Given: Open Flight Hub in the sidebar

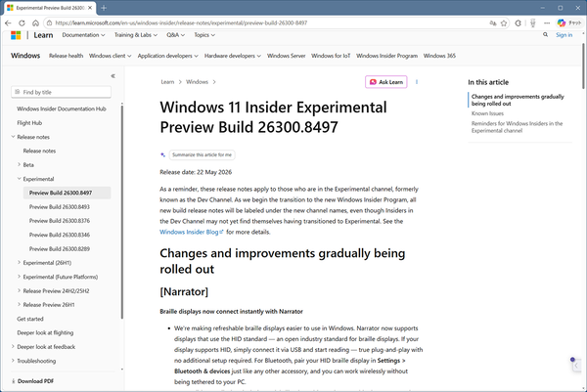Looking at the screenshot, I should click(x=29, y=123).
